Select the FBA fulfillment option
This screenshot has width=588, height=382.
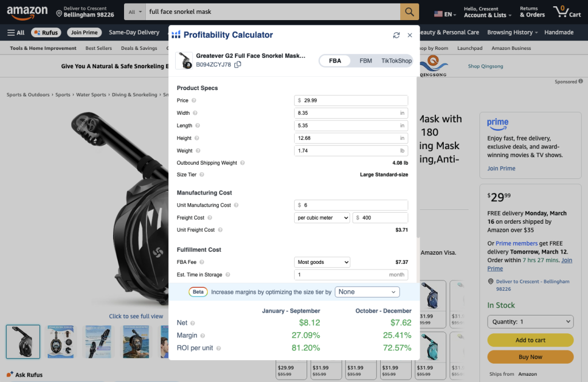[x=335, y=61]
